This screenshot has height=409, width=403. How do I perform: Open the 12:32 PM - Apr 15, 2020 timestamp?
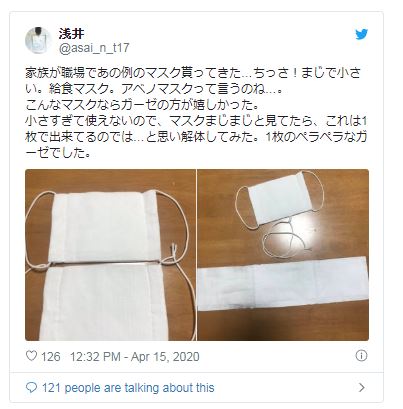[135, 356]
